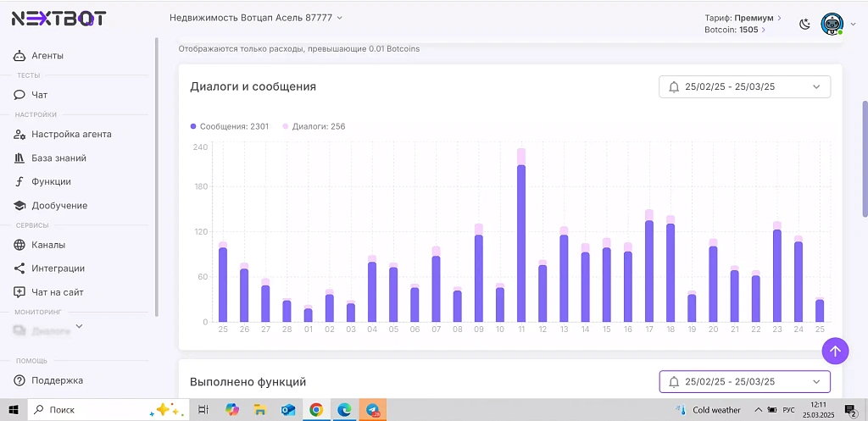Screen dimensions: 868x421
Task: Show hidden system tray icons
Action: 759,410
